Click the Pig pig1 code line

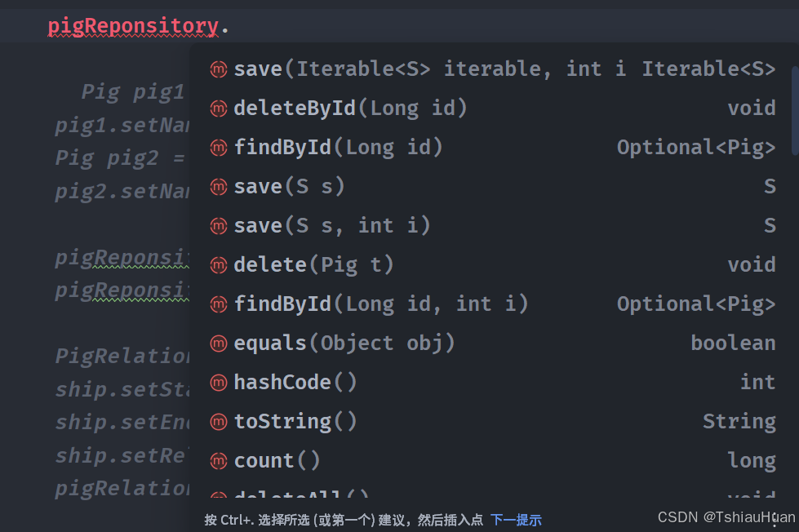pos(132,92)
